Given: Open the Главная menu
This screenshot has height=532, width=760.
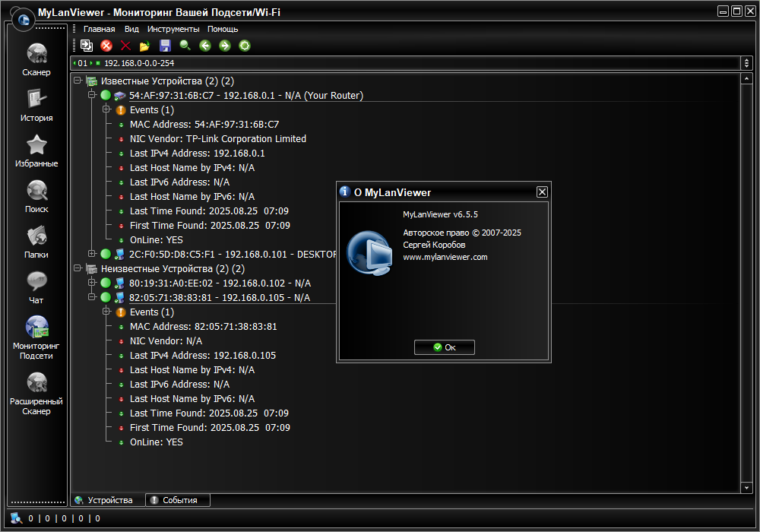Looking at the screenshot, I should 99,29.
